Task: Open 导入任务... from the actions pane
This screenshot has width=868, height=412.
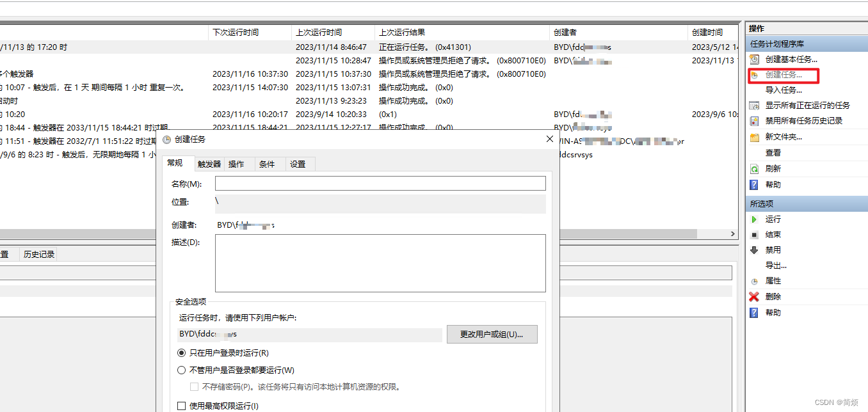Action: [x=784, y=90]
